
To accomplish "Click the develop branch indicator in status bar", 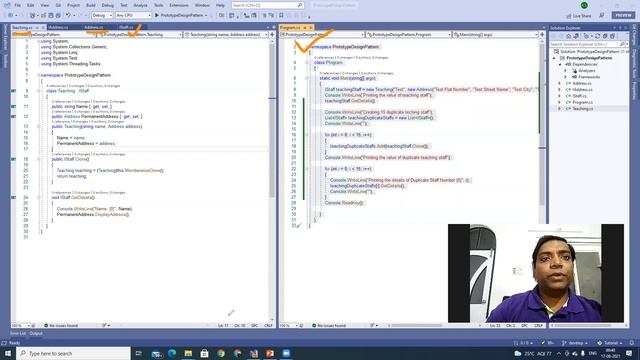I will coord(575,343).
